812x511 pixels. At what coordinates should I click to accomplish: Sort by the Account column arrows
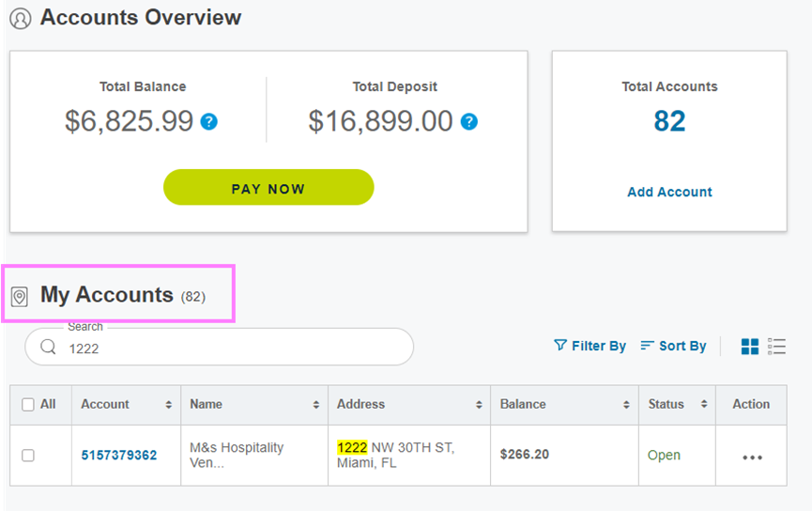[168, 405]
